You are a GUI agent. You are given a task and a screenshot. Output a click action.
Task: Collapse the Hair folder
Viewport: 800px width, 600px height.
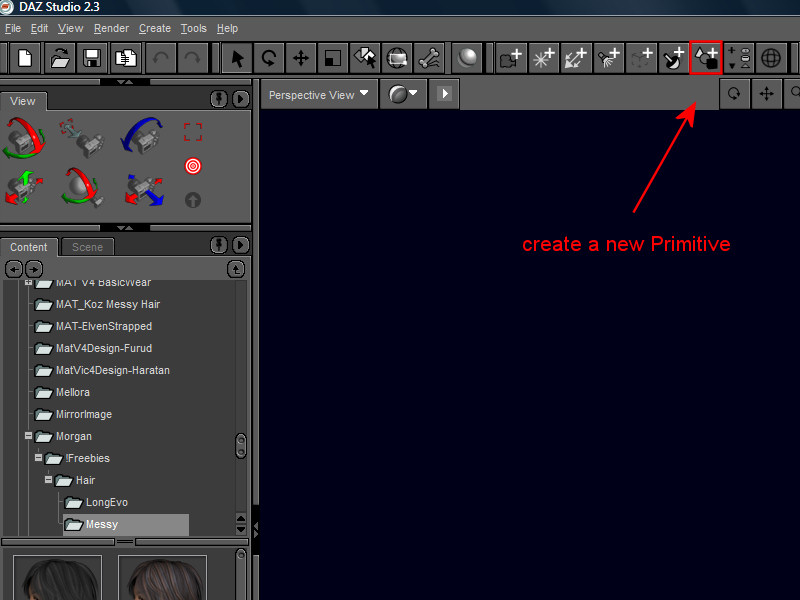tap(48, 480)
